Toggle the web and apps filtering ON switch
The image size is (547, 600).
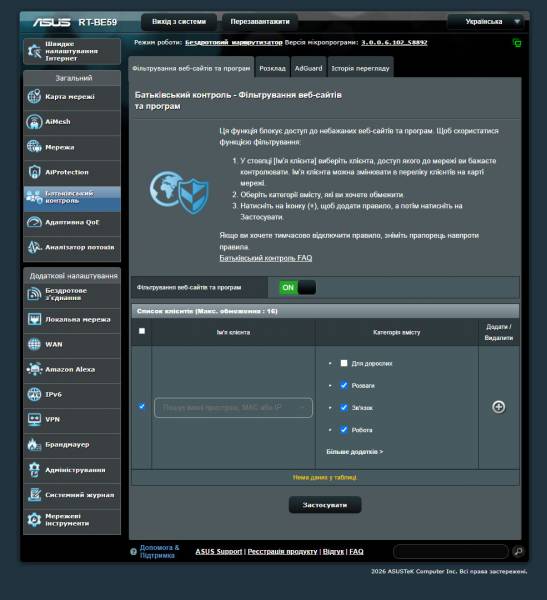pos(297,287)
